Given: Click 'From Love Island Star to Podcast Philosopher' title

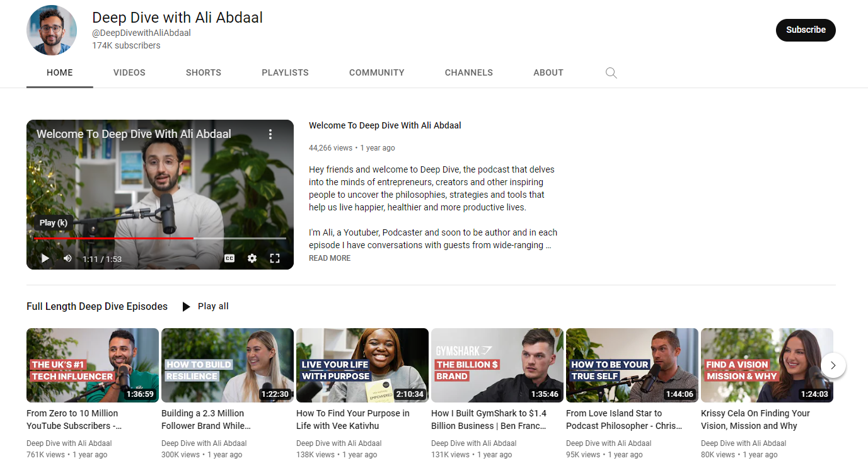Looking at the screenshot, I should pyautogui.click(x=624, y=419).
